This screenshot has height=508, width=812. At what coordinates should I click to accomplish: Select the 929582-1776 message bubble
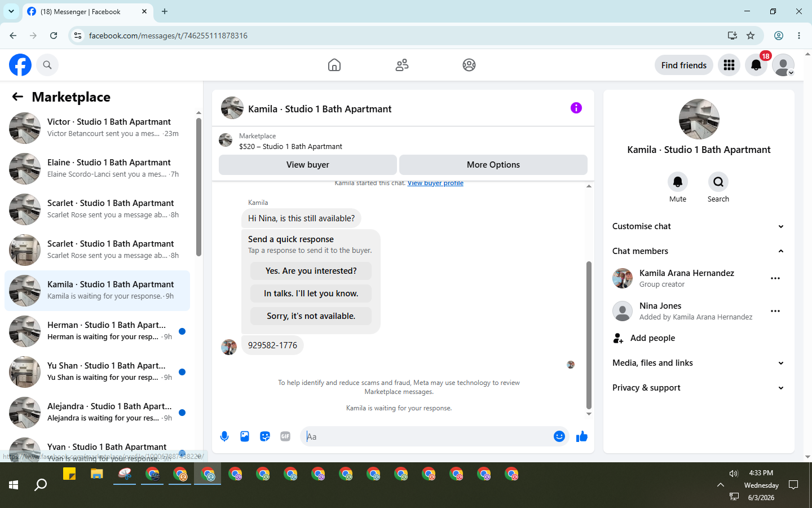point(272,345)
